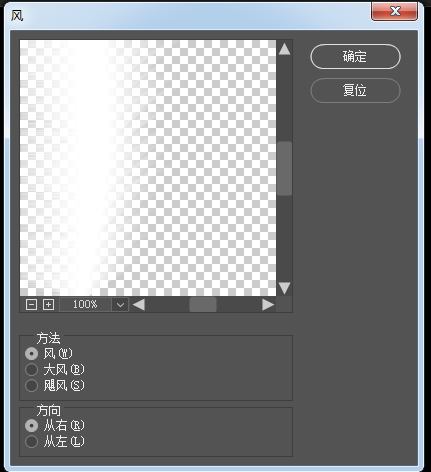Click the preview scroll left arrow
The width and height of the screenshot is (431, 472).
point(139,304)
